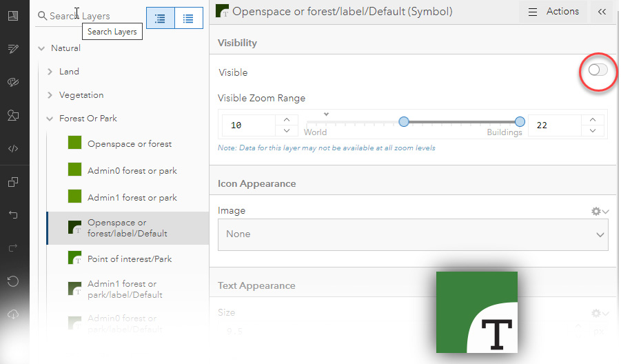This screenshot has height=364, width=621.
Task: Expand the Vegetation layer group
Action: coord(50,95)
